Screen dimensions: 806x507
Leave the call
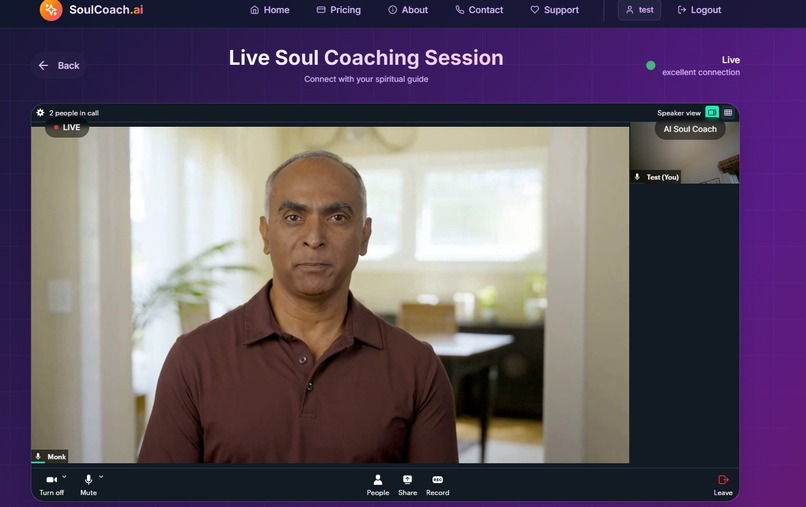click(723, 485)
